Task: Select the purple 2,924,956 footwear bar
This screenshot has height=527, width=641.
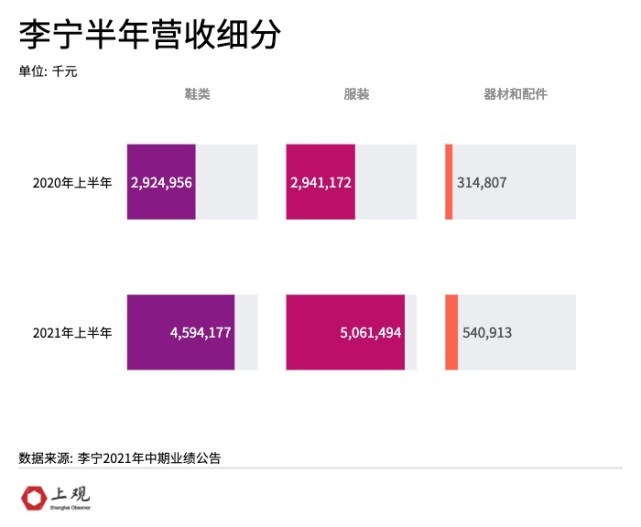Action: point(161,182)
